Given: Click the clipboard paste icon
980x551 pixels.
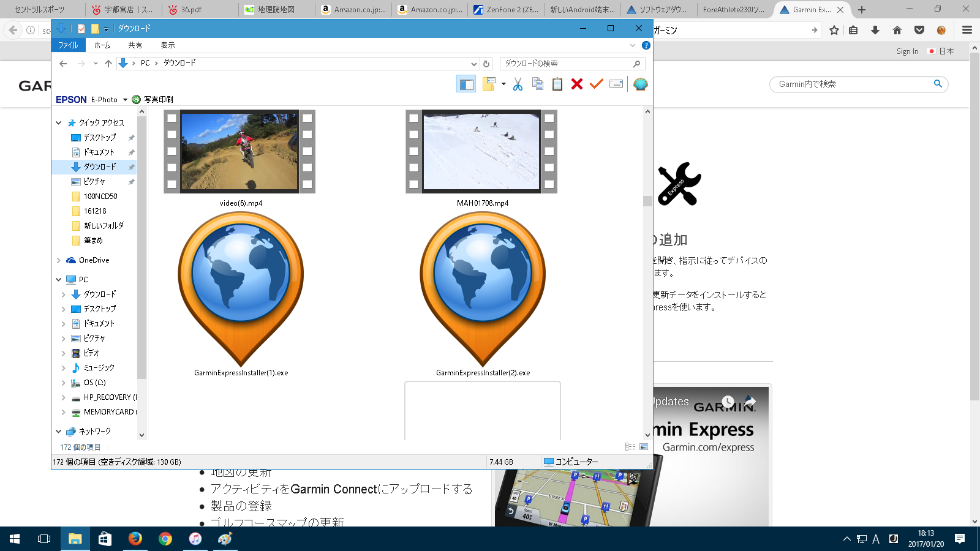Looking at the screenshot, I should point(557,84).
